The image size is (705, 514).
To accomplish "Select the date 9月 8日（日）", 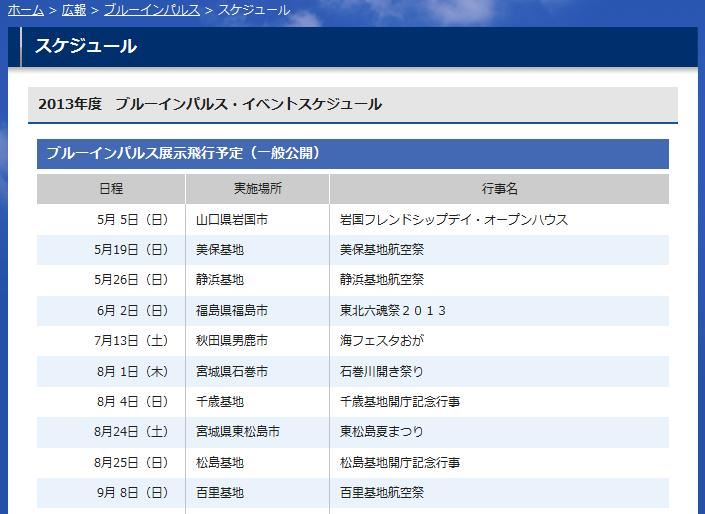I will tap(134, 492).
